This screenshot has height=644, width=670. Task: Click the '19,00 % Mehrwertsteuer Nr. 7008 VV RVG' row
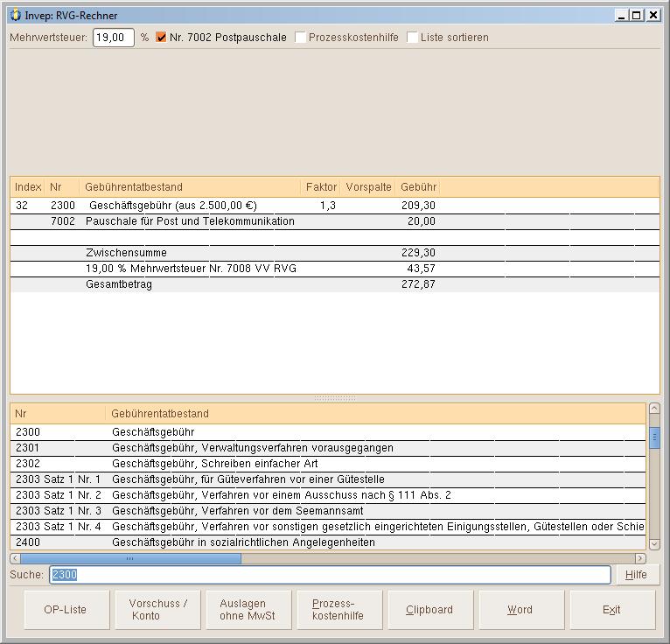tap(335, 269)
